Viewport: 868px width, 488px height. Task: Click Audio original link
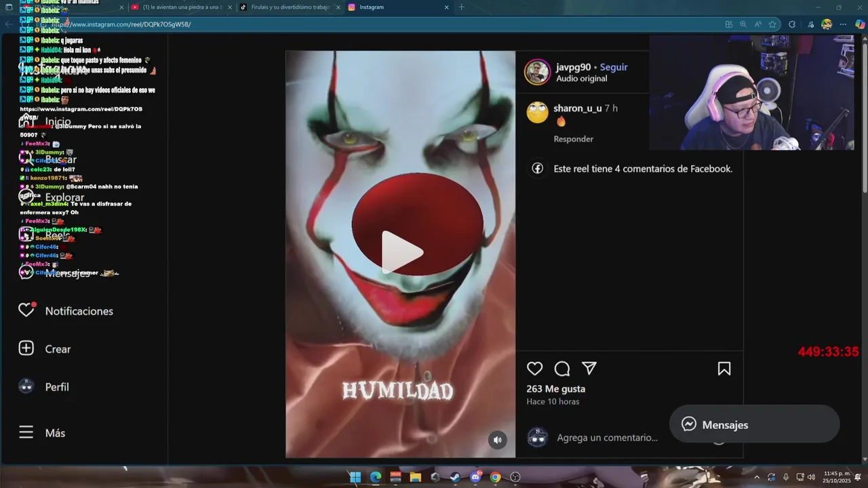coord(581,79)
